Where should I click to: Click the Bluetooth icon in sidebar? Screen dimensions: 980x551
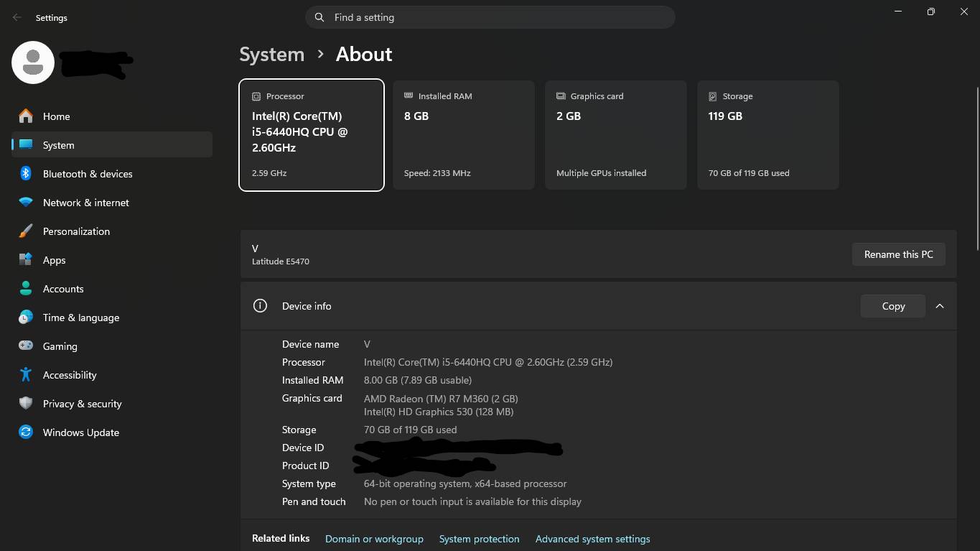[26, 173]
